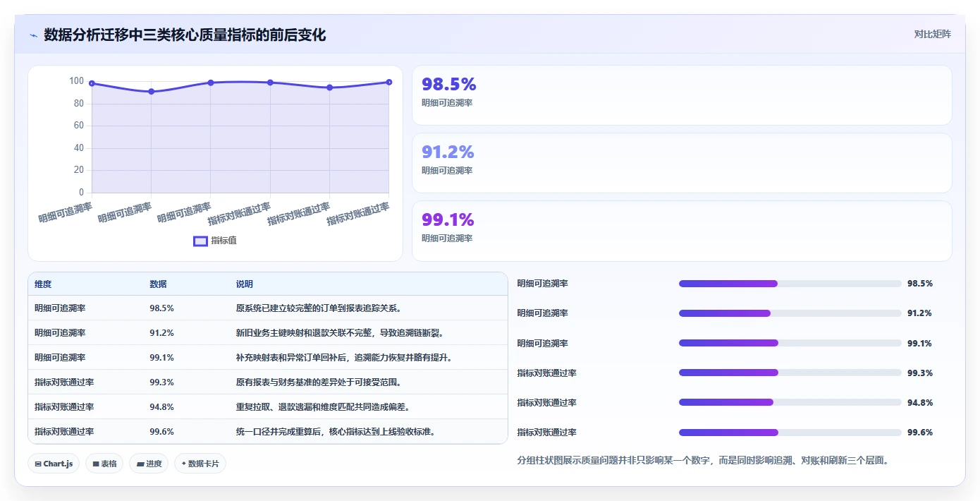The height and width of the screenshot is (501, 980).
Task: Click the 100 label on the chart y-axis
Action: tap(76, 81)
